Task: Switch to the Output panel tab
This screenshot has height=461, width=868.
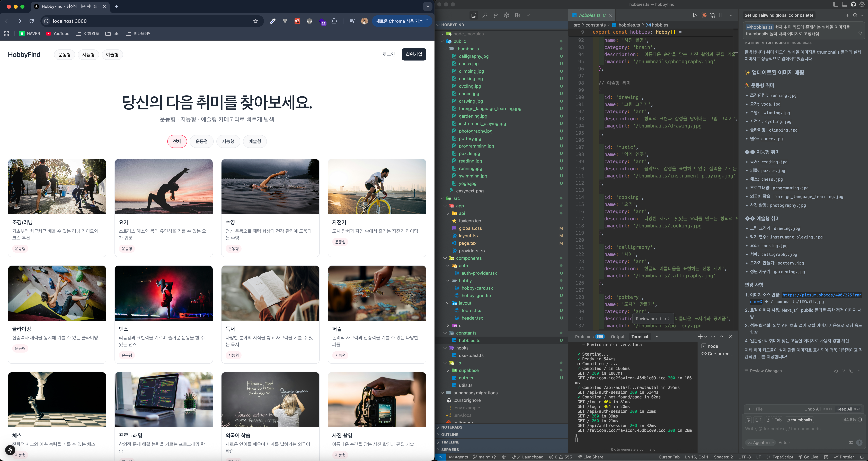Action: 617,337
